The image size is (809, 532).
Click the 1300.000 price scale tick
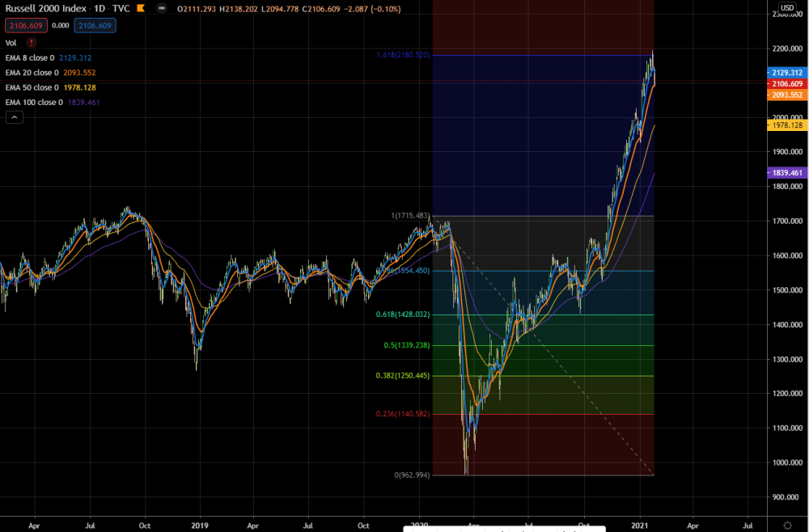point(787,359)
